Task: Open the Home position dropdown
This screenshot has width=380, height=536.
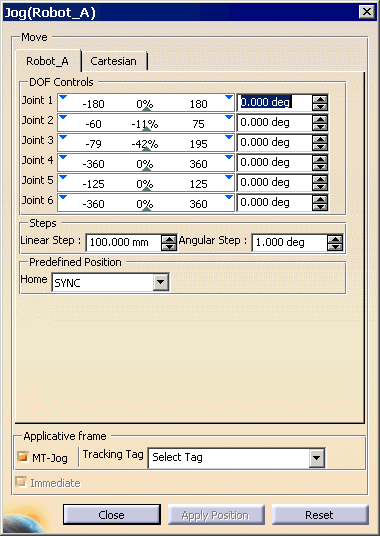Action: coord(160,282)
